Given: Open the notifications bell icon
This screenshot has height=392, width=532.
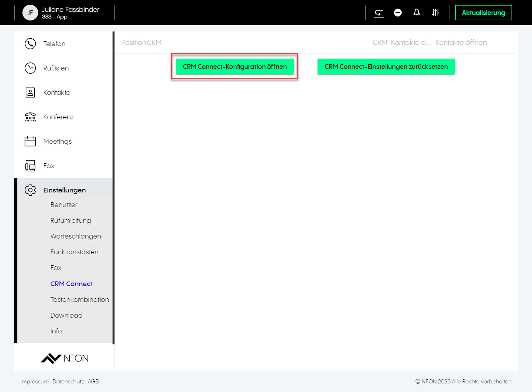Looking at the screenshot, I should (417, 13).
